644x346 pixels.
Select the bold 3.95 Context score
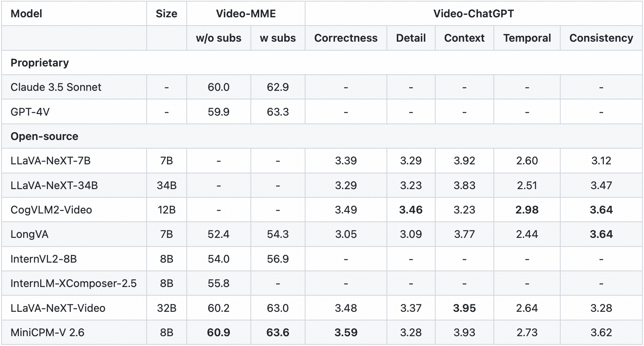click(x=464, y=308)
